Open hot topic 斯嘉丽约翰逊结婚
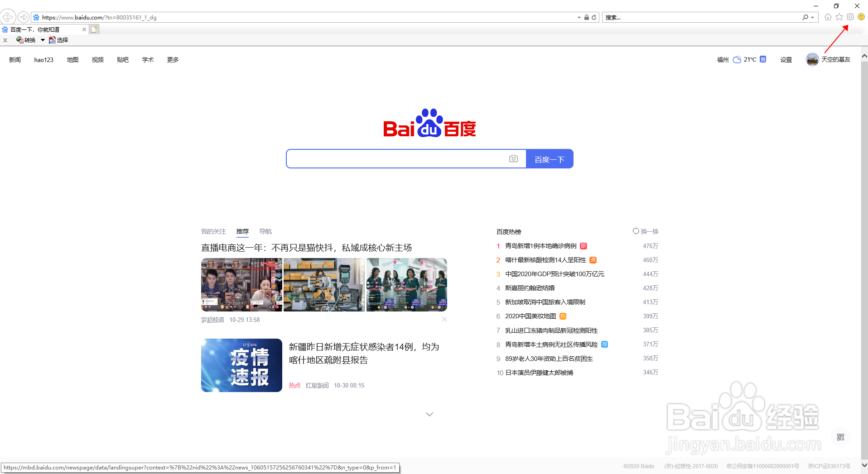Screen dimensions: 868x474 click(x=530, y=288)
